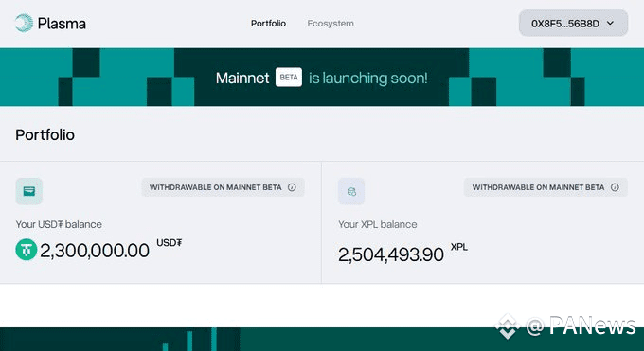Screen dimensions: 644x351
Task: Click the Mainnet launching soon banner
Action: pos(322,78)
